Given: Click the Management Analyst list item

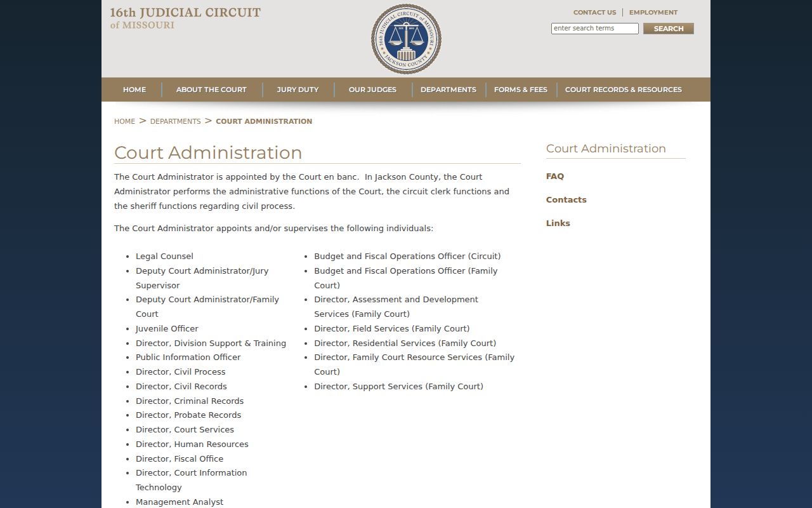Looking at the screenshot, I should click(180, 502).
